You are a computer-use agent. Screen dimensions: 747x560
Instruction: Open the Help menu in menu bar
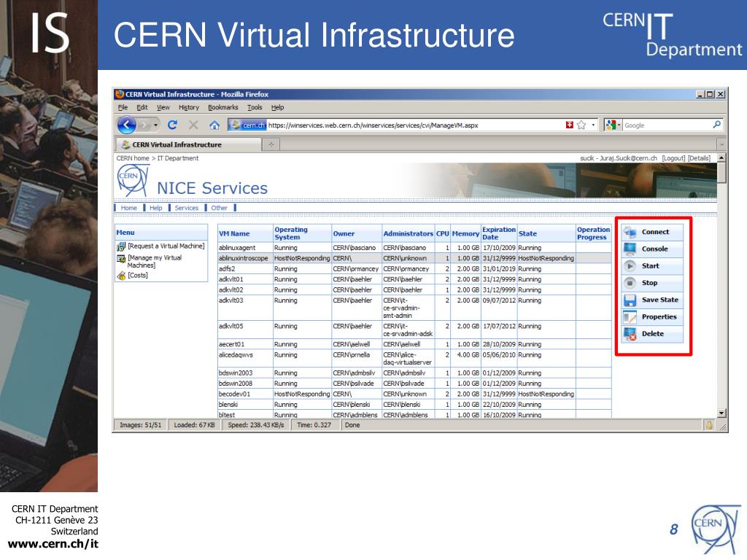point(277,108)
